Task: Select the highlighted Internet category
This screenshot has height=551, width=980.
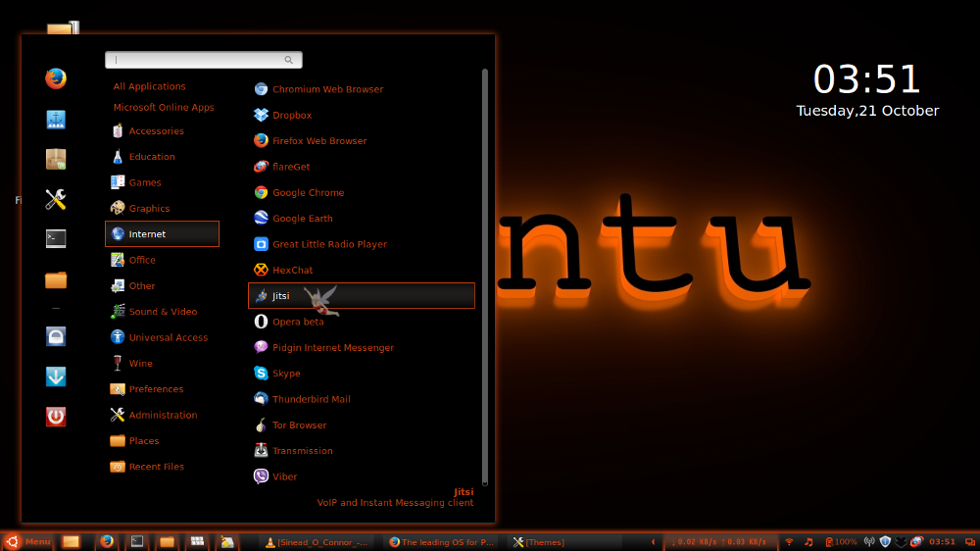Action: (x=162, y=234)
